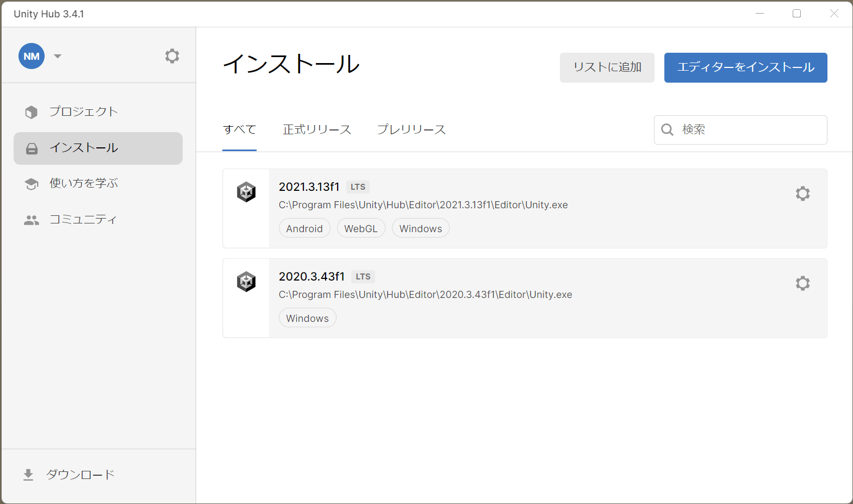Image resolution: width=853 pixels, height=504 pixels.
Task: Minimize the Unity Hub window
Action: tap(760, 14)
